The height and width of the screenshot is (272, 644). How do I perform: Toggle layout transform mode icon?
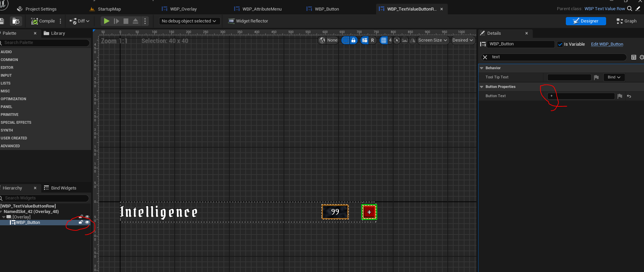(365, 40)
